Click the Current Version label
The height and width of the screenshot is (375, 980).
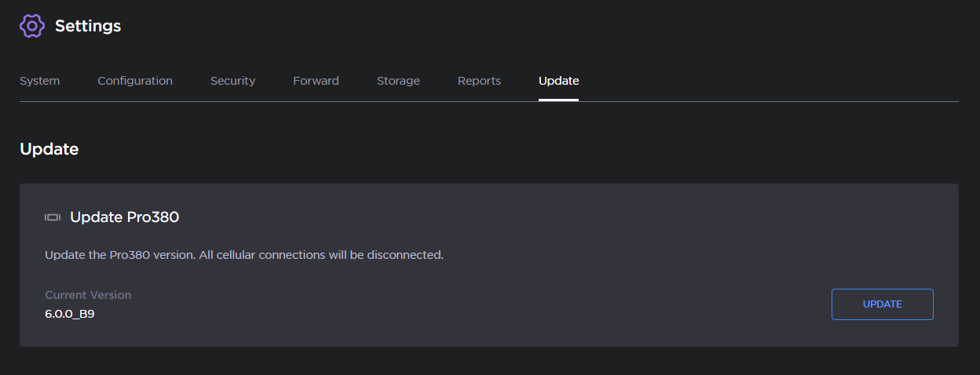[x=88, y=295]
